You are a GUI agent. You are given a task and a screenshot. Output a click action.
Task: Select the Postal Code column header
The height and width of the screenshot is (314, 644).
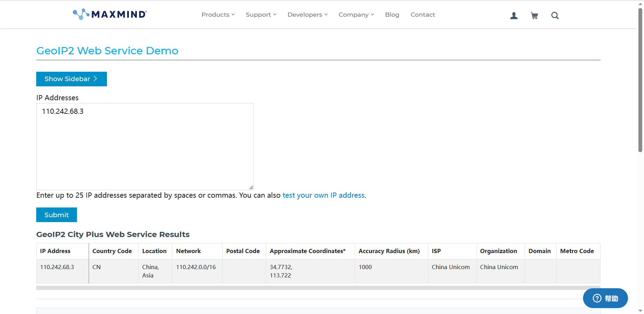coord(244,251)
